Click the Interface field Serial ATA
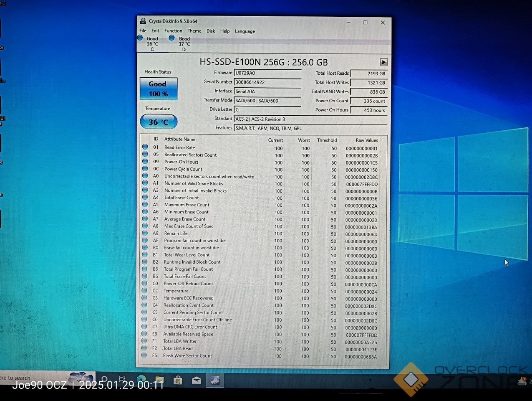The width and height of the screenshot is (532, 401). click(x=267, y=91)
